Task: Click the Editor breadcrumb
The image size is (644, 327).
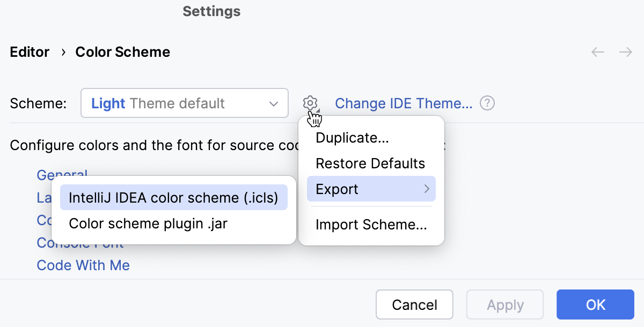Action: pyautogui.click(x=30, y=51)
